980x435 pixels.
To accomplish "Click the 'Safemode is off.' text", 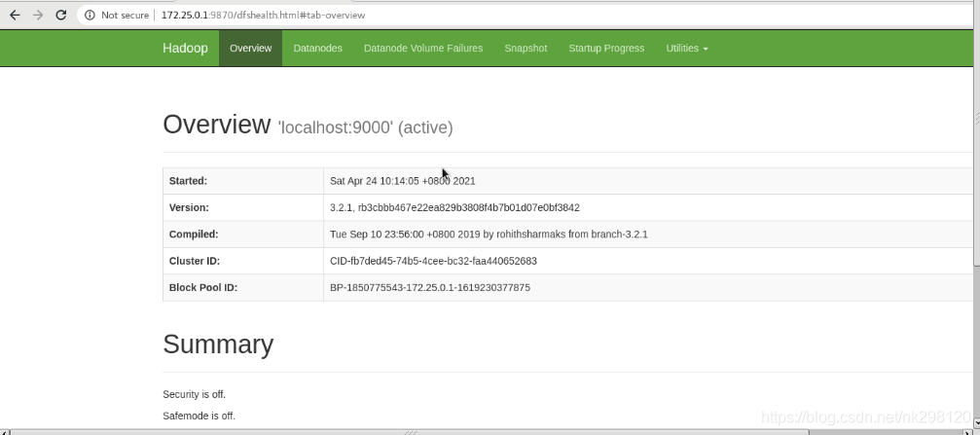I will coord(199,416).
